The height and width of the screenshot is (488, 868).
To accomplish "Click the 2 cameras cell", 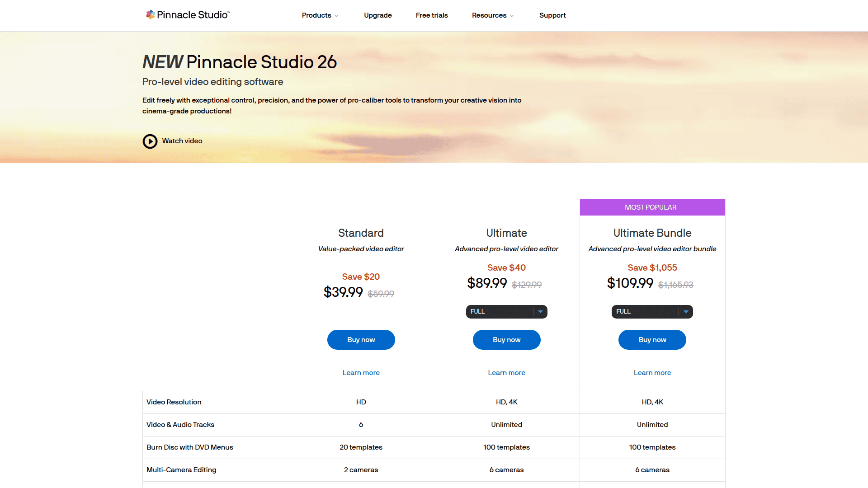I will tap(361, 470).
